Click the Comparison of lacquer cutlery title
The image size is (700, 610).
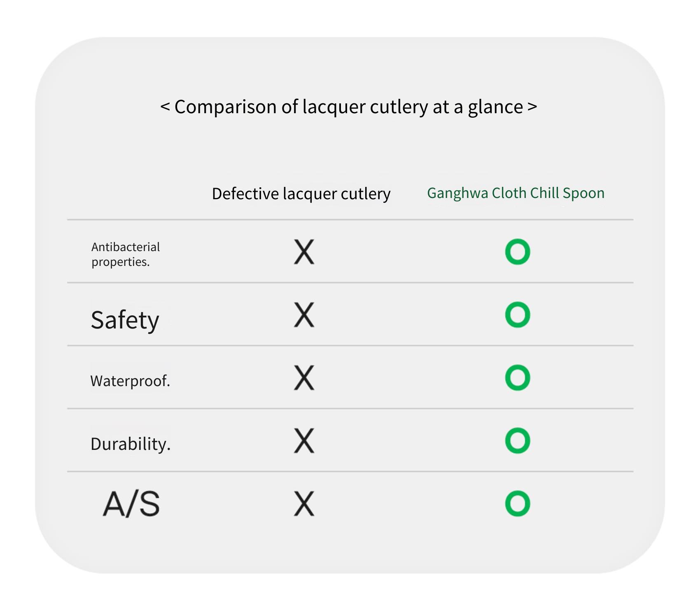pos(349,107)
